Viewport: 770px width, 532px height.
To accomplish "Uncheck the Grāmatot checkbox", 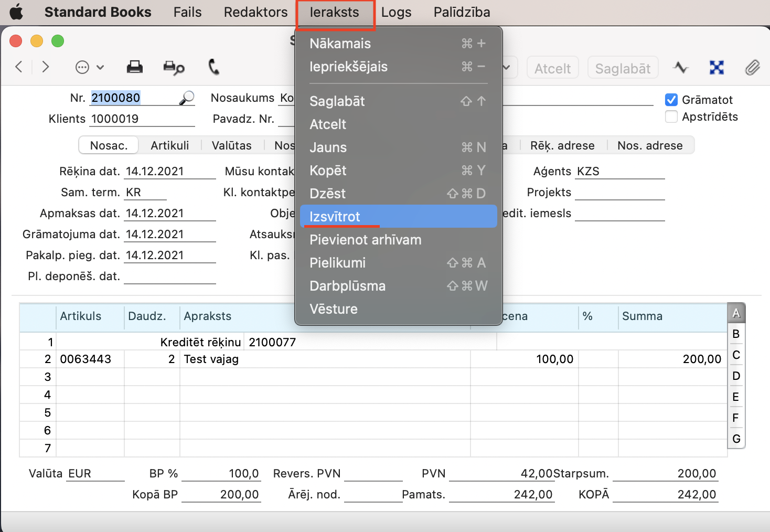I will 671,100.
